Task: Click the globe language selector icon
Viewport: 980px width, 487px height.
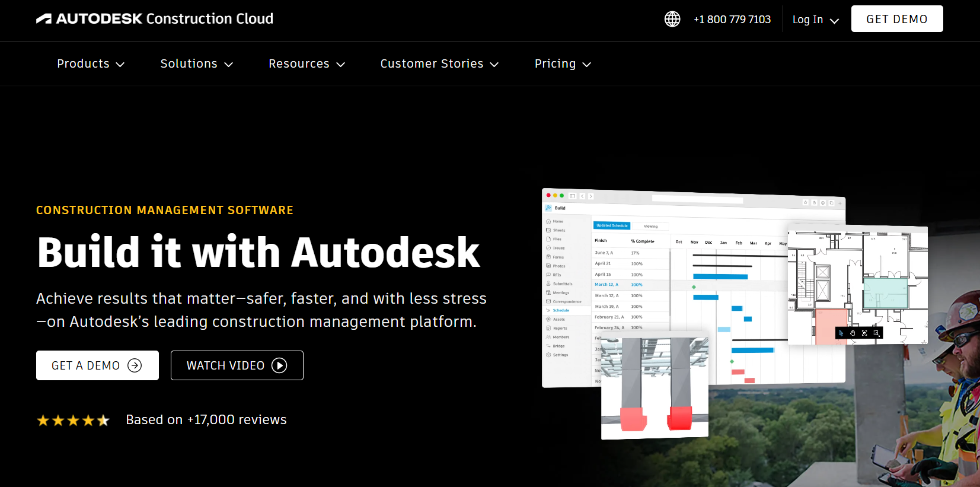Action: (x=672, y=19)
